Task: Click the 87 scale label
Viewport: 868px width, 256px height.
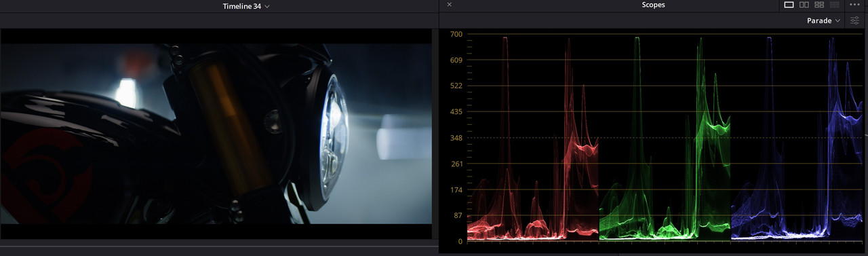Action: click(458, 215)
